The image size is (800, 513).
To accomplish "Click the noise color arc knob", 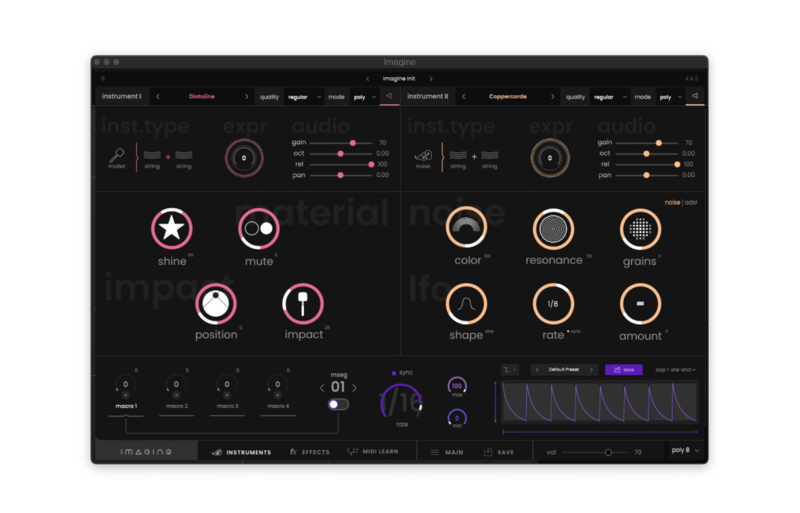I will (x=466, y=228).
